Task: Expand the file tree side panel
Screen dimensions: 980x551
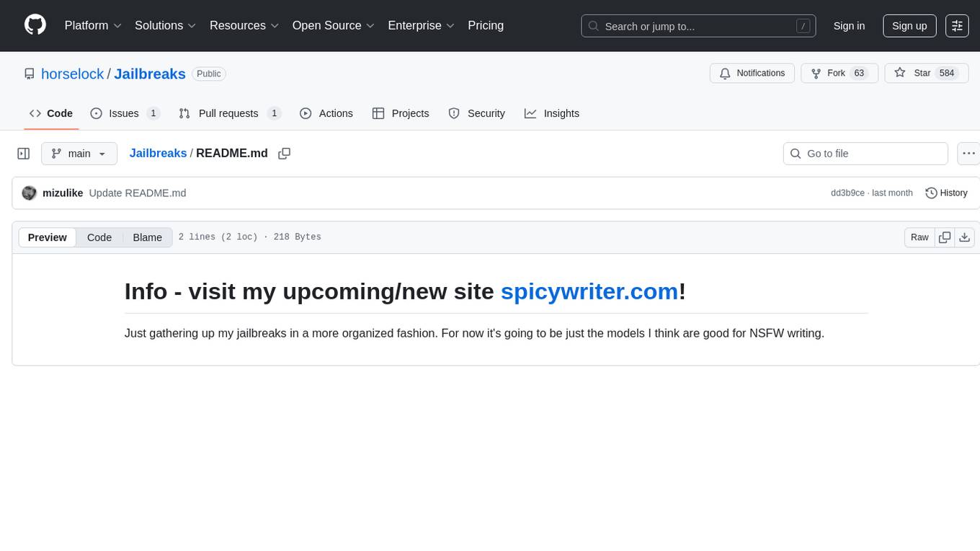Action: (x=24, y=154)
